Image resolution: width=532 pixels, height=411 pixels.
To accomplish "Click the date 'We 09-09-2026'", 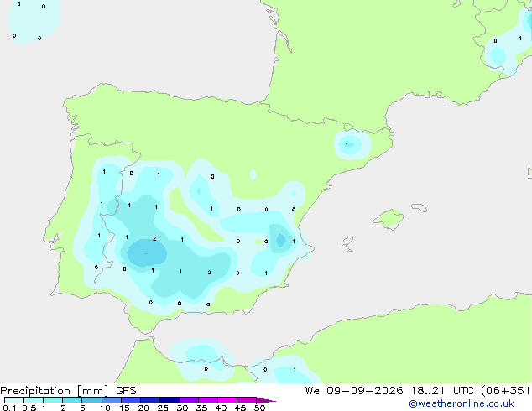I will (x=354, y=391).
